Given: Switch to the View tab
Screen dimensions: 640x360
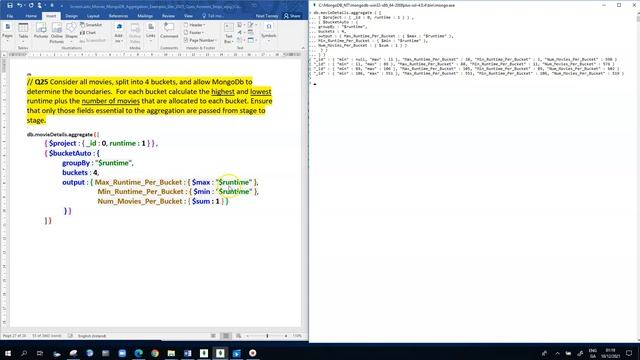Looking at the screenshot, I should [188, 16].
